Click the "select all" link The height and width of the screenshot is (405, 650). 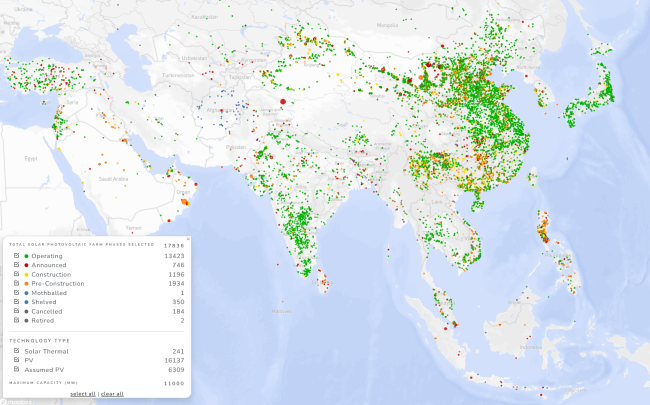coord(82,394)
